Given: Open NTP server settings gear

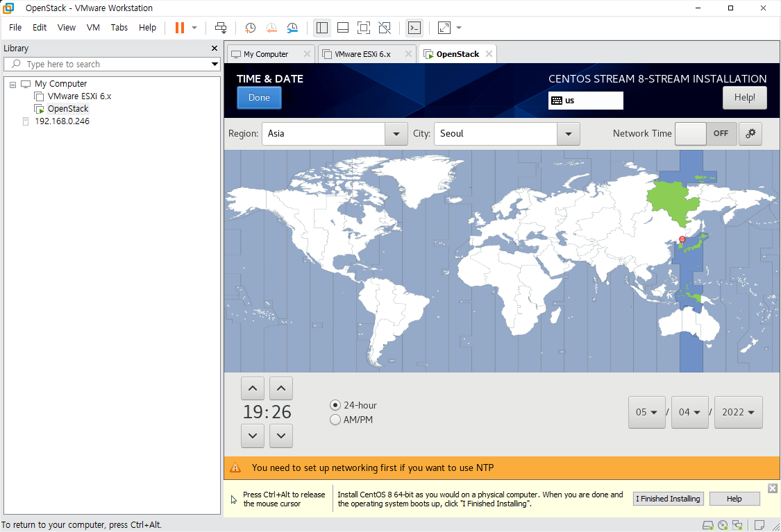Looking at the screenshot, I should click(750, 134).
